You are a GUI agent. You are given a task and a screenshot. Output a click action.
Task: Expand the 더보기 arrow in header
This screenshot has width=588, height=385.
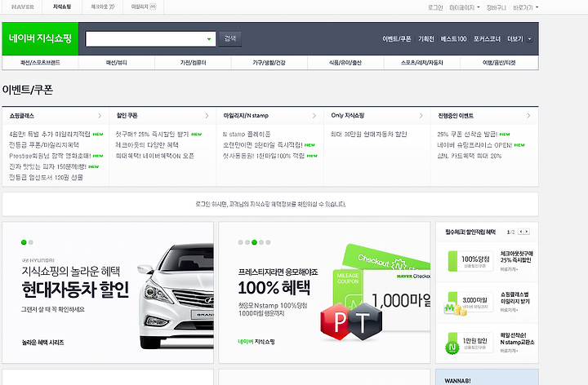529,39
